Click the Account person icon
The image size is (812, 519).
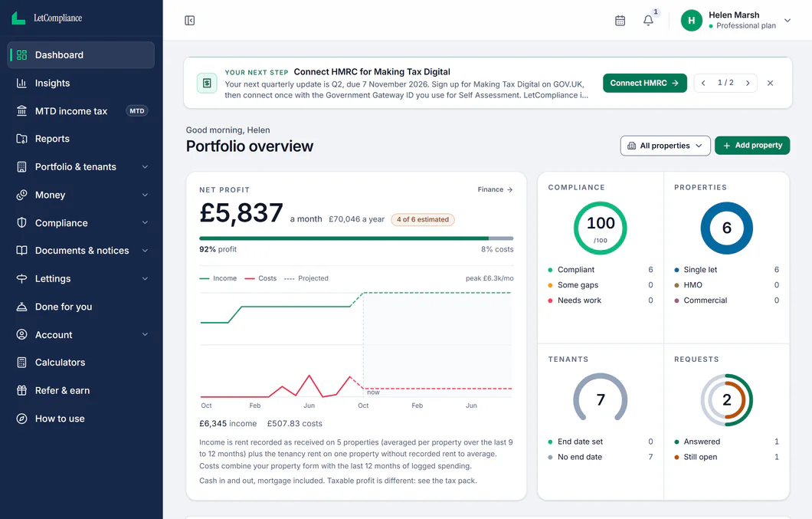(21, 334)
